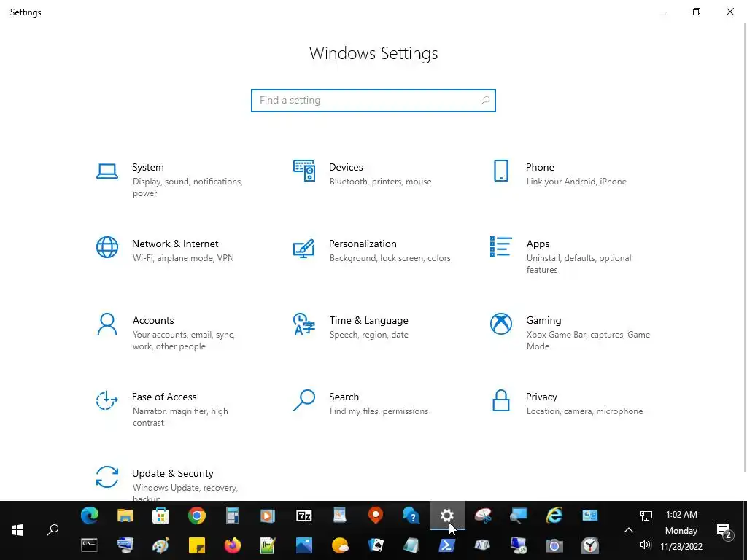This screenshot has height=560, width=747.
Task: Click 'Wi-Fi, airplane mode, VPN' description
Action: pyautogui.click(x=183, y=258)
